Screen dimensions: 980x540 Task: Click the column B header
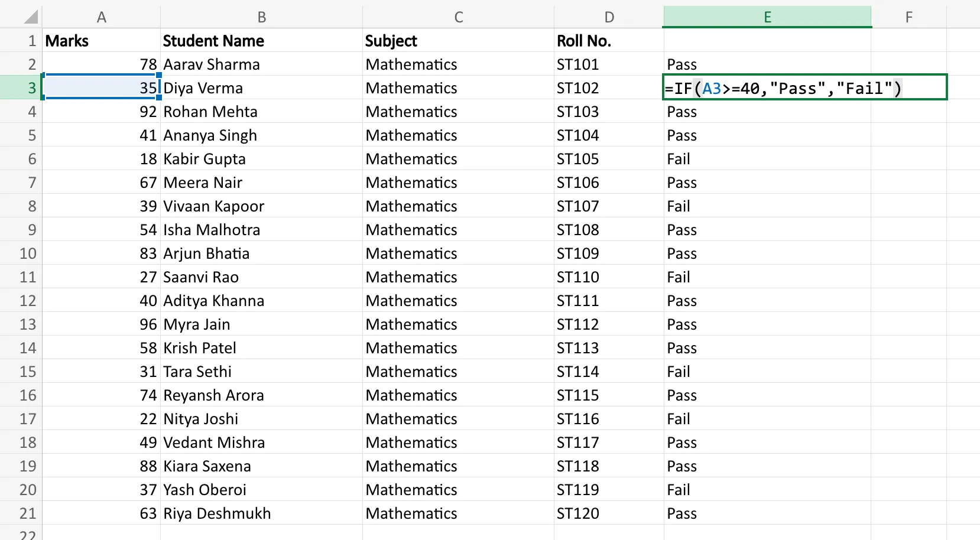tap(261, 17)
